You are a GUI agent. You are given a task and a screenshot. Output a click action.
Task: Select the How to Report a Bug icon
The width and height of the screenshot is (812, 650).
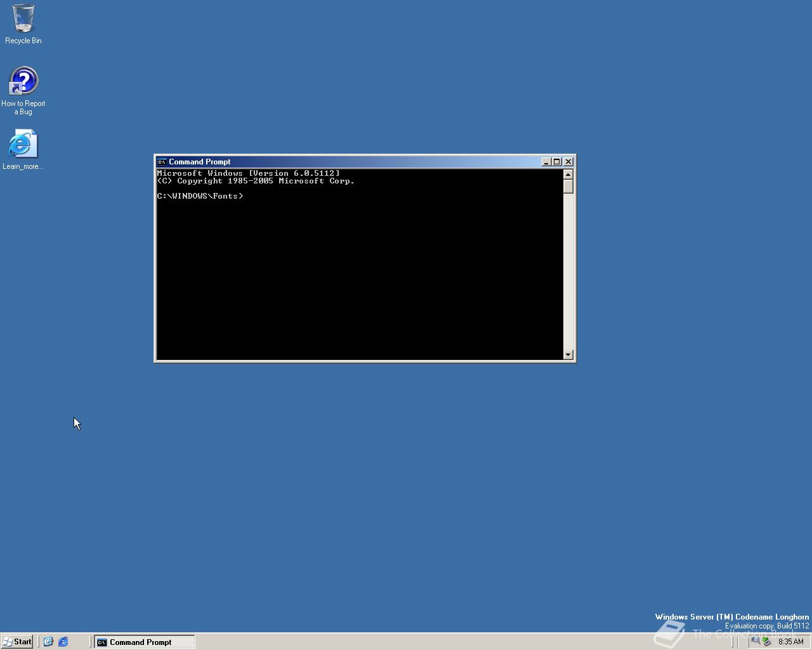23,91
